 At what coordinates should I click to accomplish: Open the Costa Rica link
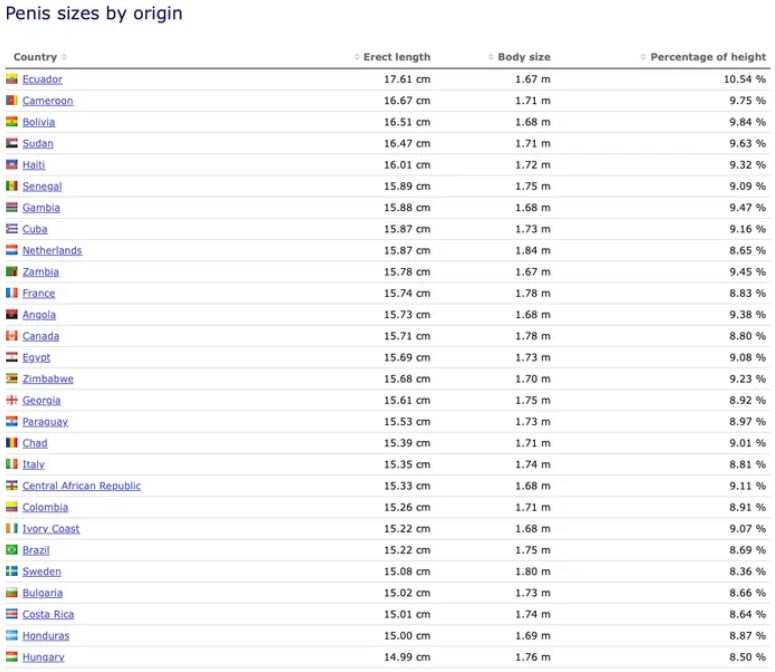(x=48, y=614)
